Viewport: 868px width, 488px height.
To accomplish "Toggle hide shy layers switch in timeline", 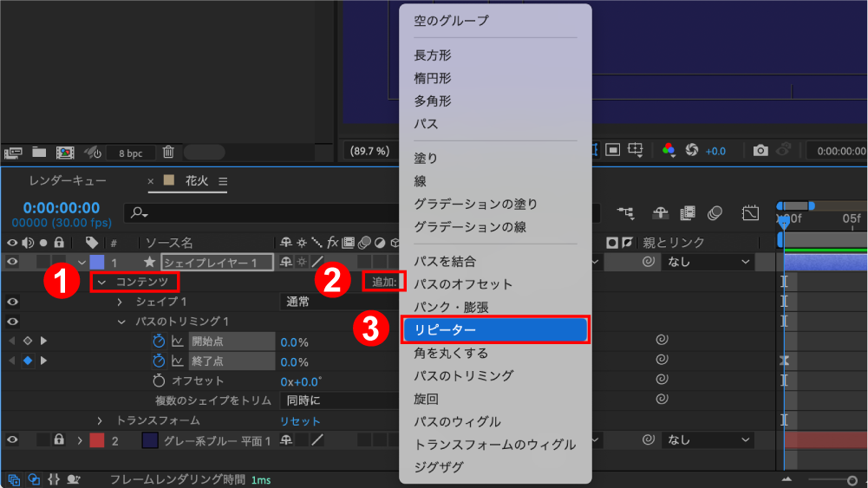I will coord(660,212).
